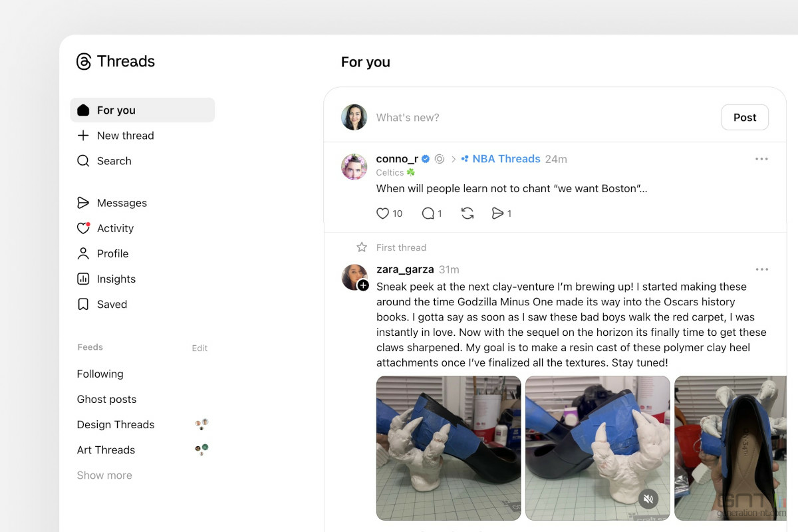Open the first clay shoe photo
The width and height of the screenshot is (798, 532).
(448, 448)
